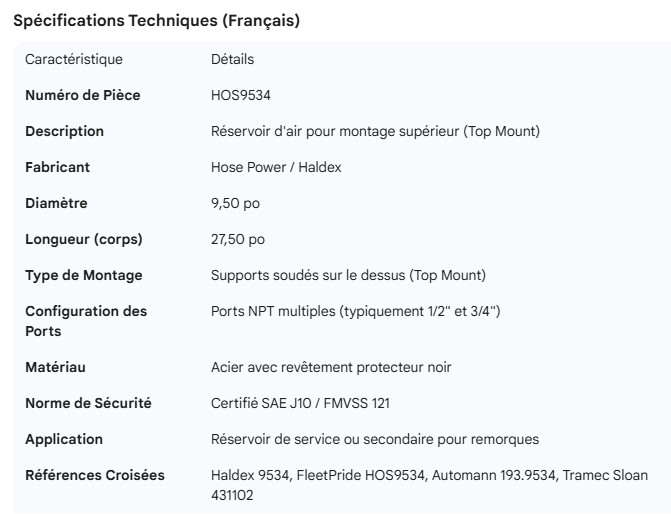Select the Détails column header

point(232,60)
